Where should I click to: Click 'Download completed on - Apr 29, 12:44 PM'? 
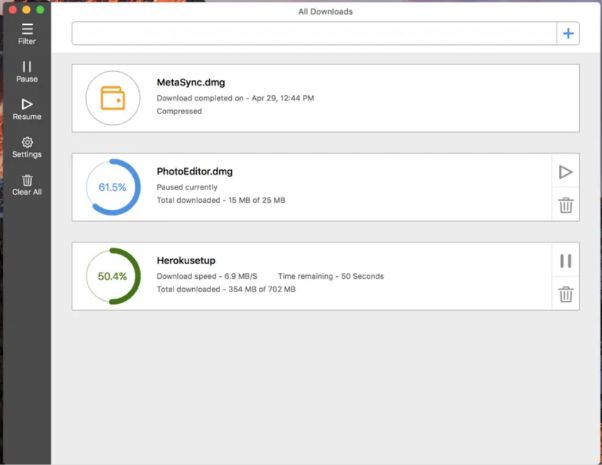[235, 98]
